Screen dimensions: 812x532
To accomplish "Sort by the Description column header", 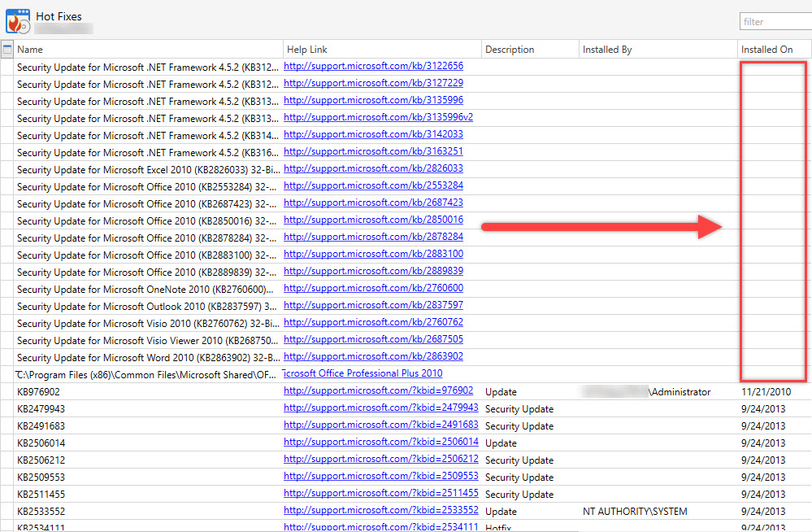I will point(510,50).
